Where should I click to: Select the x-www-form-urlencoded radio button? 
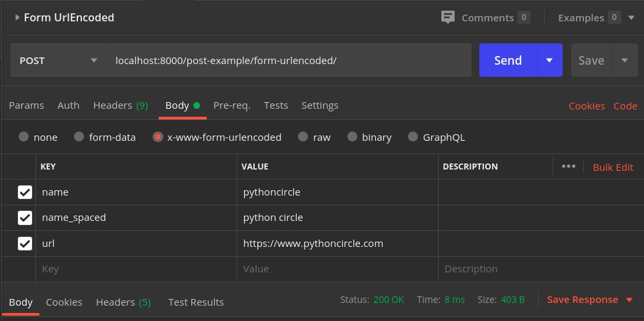(x=158, y=137)
